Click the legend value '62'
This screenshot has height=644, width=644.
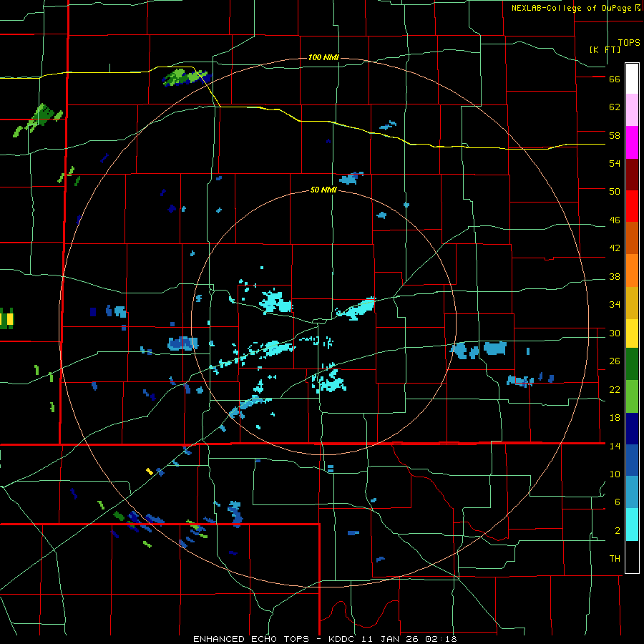click(615, 107)
